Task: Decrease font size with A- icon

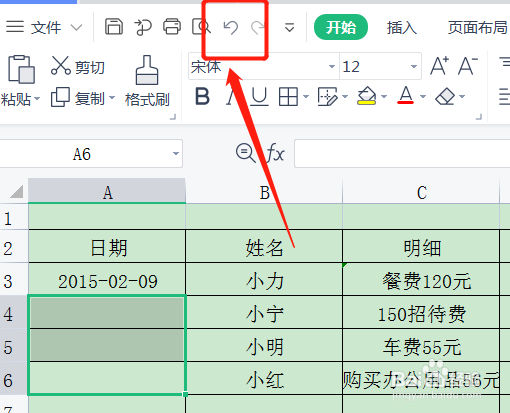Action: pyautogui.click(x=467, y=65)
